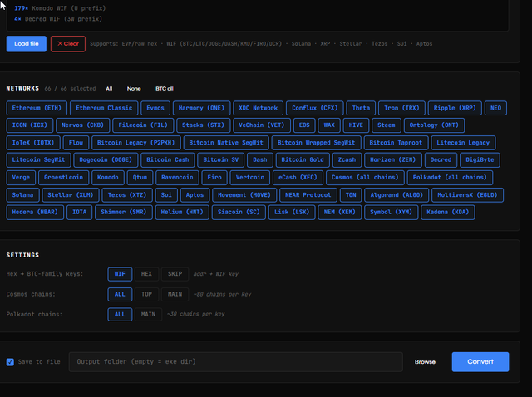Select WIF for BTC-family keys
This screenshot has width=532, height=397.
pos(120,274)
